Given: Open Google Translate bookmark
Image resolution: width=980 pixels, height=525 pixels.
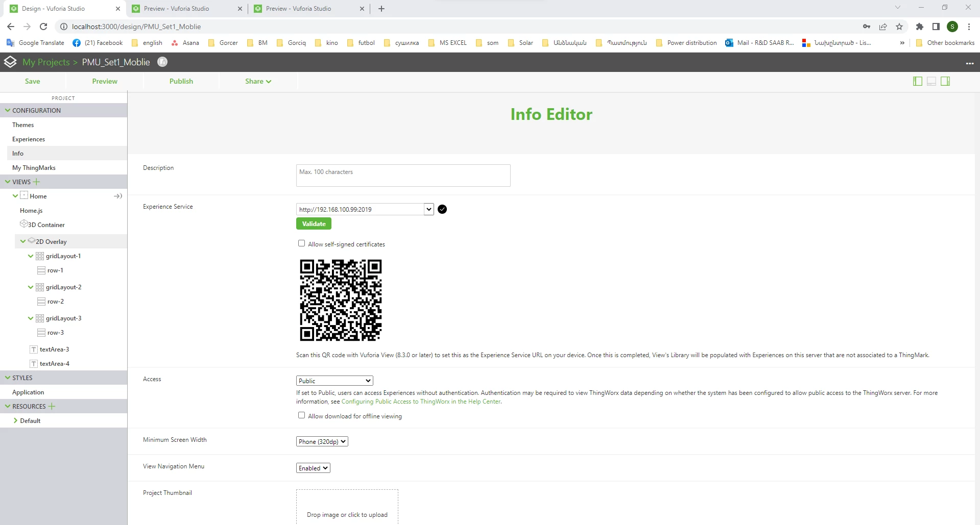Looking at the screenshot, I should coord(36,43).
